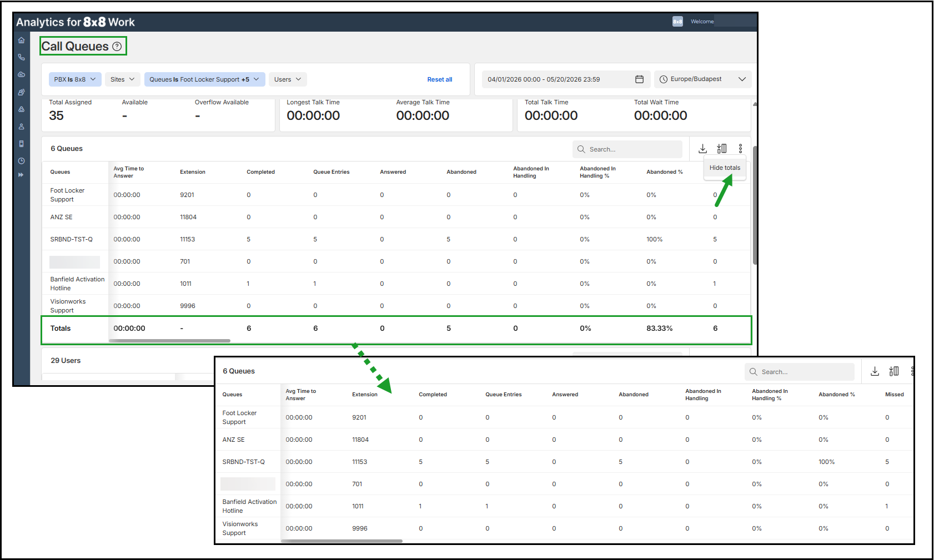Expand the sidebar with double-arrow icon
Image resolution: width=934 pixels, height=560 pixels.
tap(21, 175)
